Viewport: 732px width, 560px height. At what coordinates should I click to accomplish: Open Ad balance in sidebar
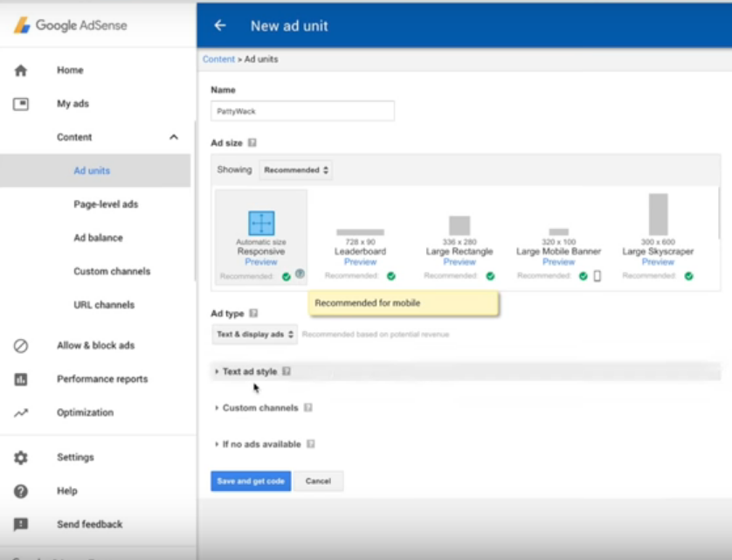(x=98, y=238)
